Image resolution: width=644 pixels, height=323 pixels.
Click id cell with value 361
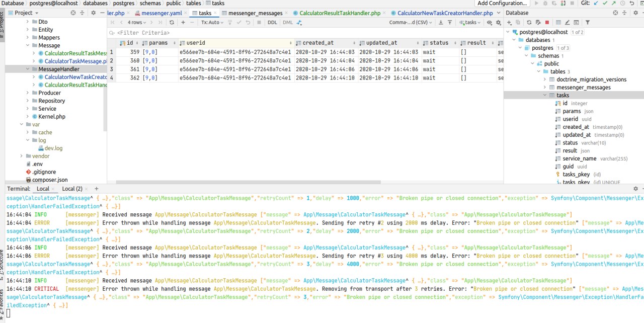pyautogui.click(x=128, y=69)
